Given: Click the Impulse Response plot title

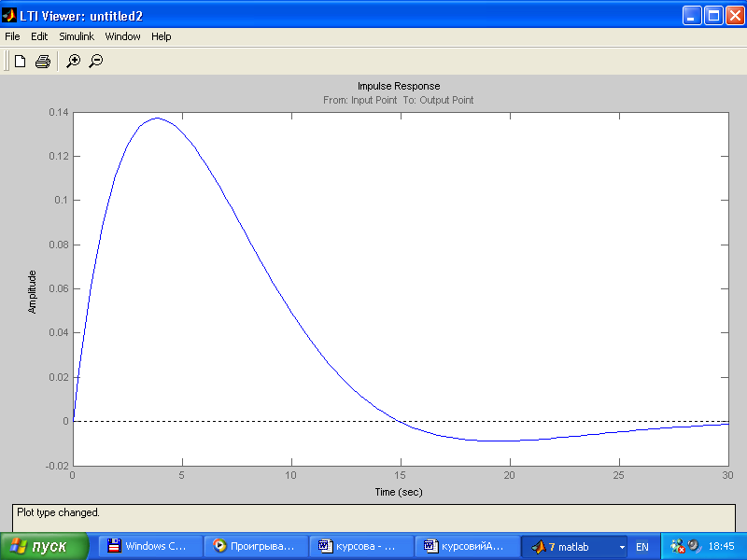Looking at the screenshot, I should pyautogui.click(x=399, y=86).
